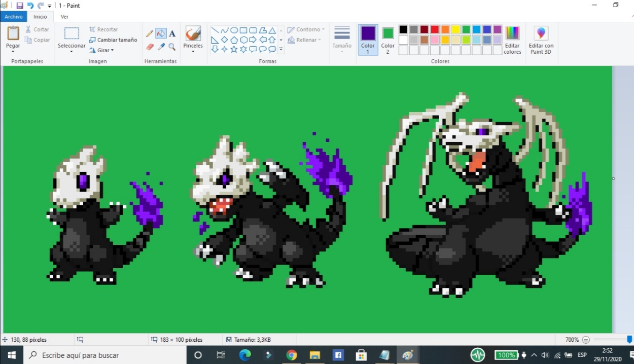Select the Pencil tool
Image resolution: width=634 pixels, height=364 pixels.
click(x=150, y=33)
